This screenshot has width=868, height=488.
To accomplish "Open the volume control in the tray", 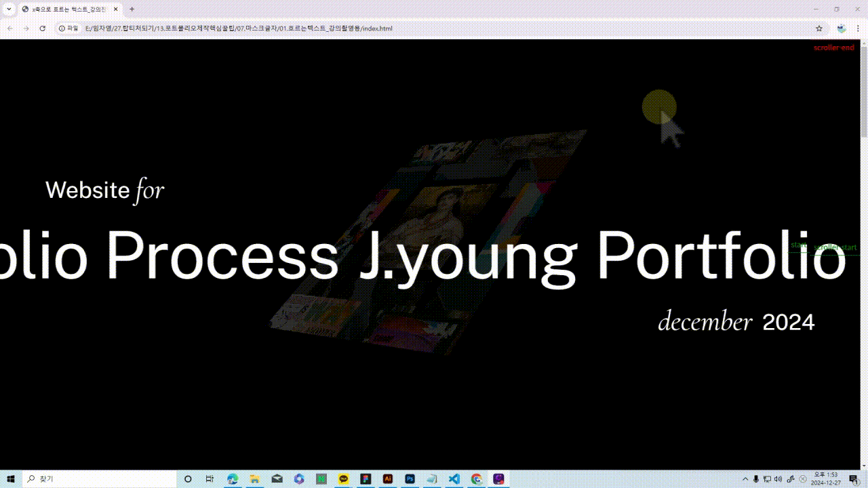I will (778, 479).
